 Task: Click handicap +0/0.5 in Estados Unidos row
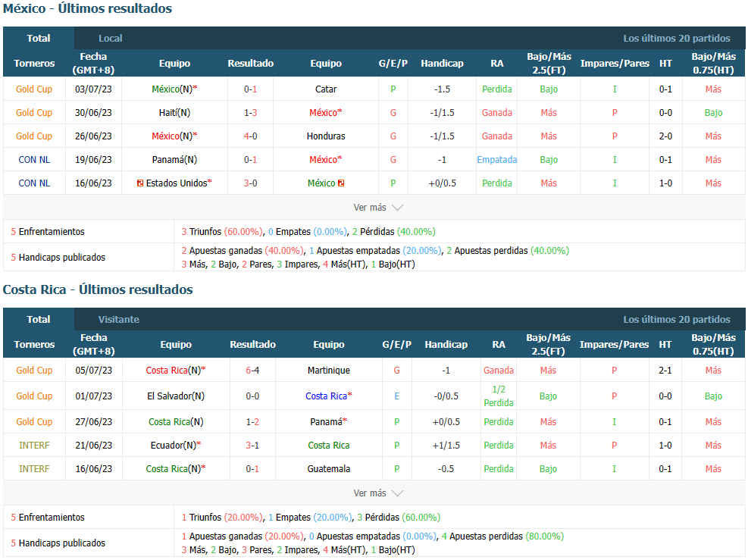pyautogui.click(x=443, y=183)
